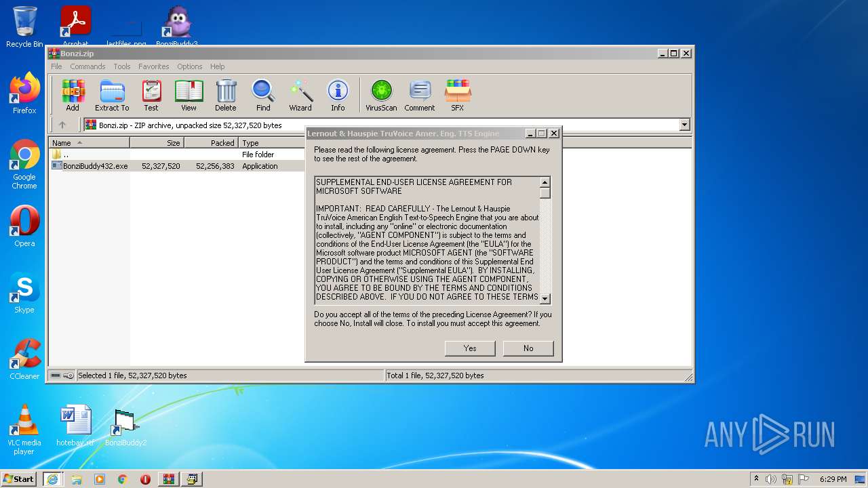Open the Skype desktop shortcut

tap(24, 293)
